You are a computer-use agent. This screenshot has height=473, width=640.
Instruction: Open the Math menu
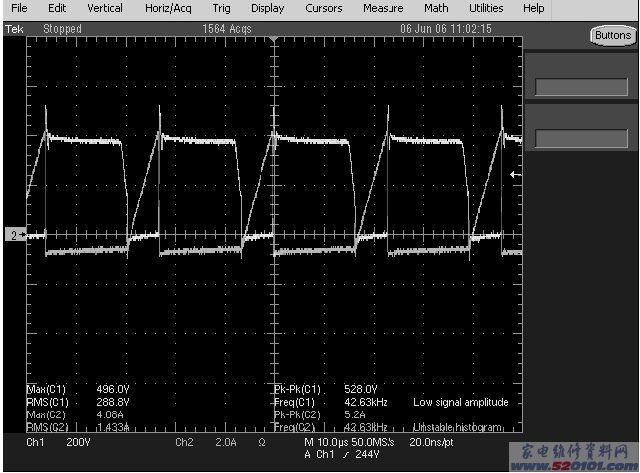pos(436,8)
